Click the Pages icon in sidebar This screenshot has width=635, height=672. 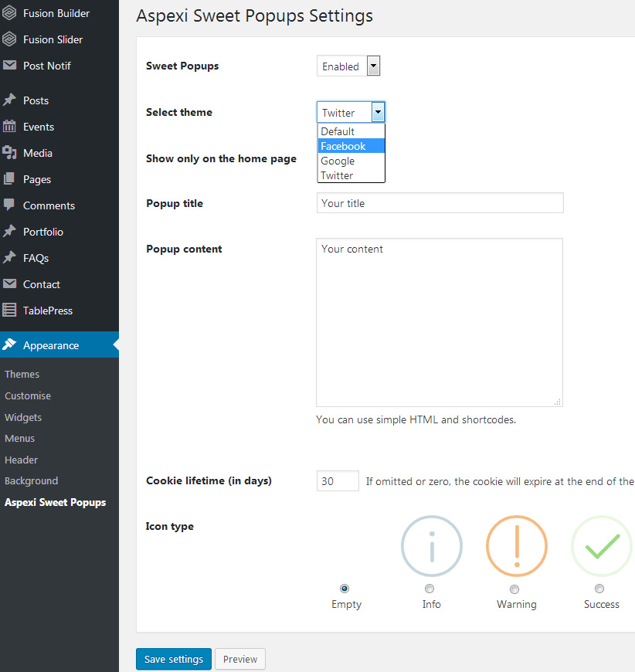pyautogui.click(x=9, y=178)
